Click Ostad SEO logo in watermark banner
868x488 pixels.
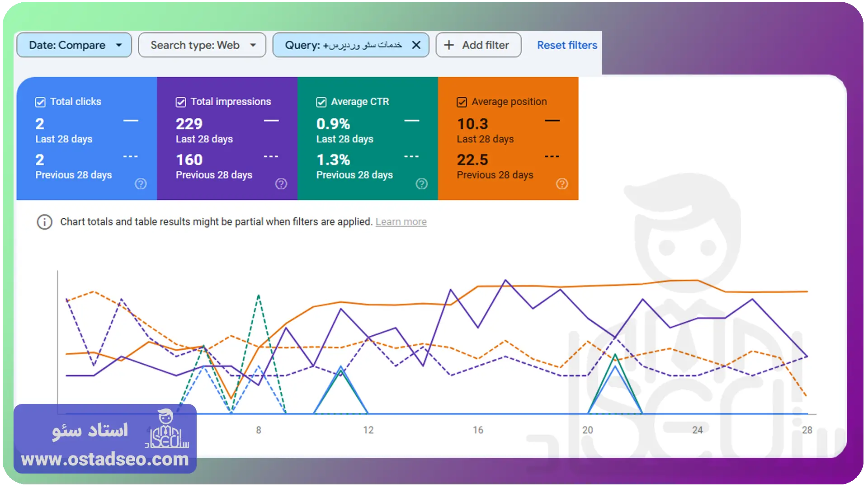tap(166, 429)
